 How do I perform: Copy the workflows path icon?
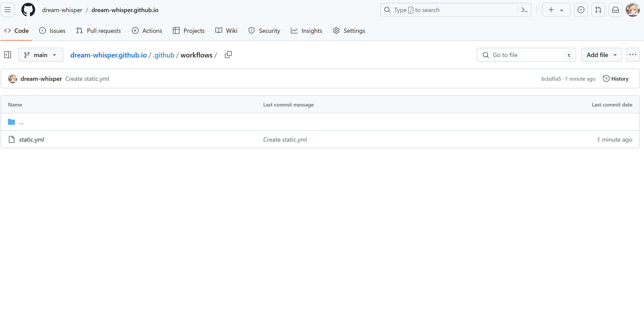pyautogui.click(x=228, y=55)
